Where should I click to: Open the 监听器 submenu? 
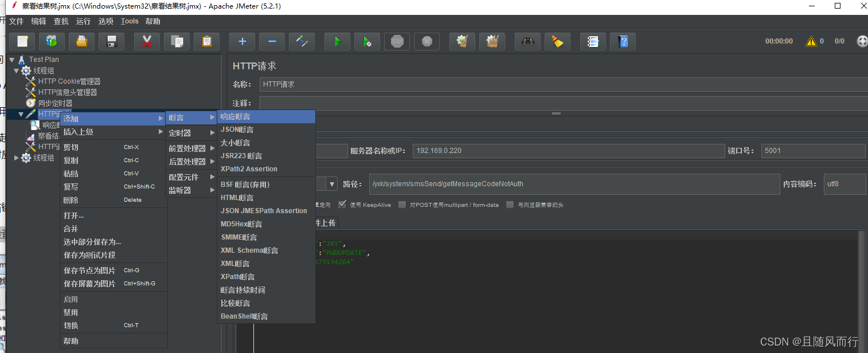(x=191, y=190)
